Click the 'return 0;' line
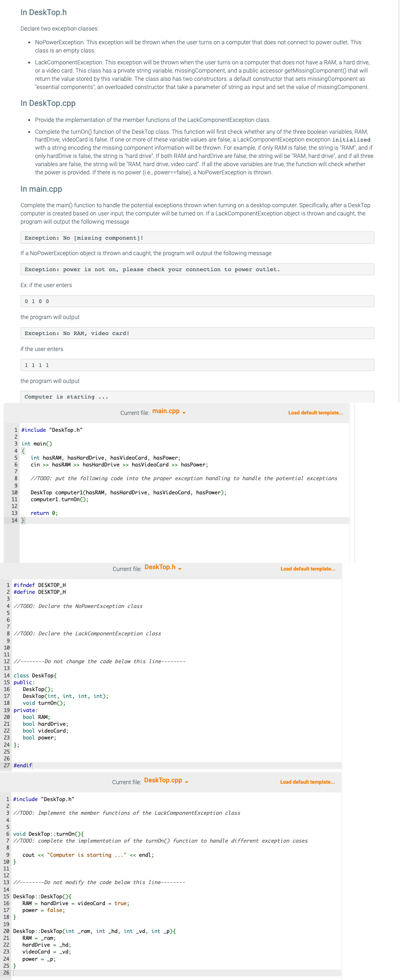Image resolution: width=400 pixels, height=980 pixels. (x=44, y=513)
